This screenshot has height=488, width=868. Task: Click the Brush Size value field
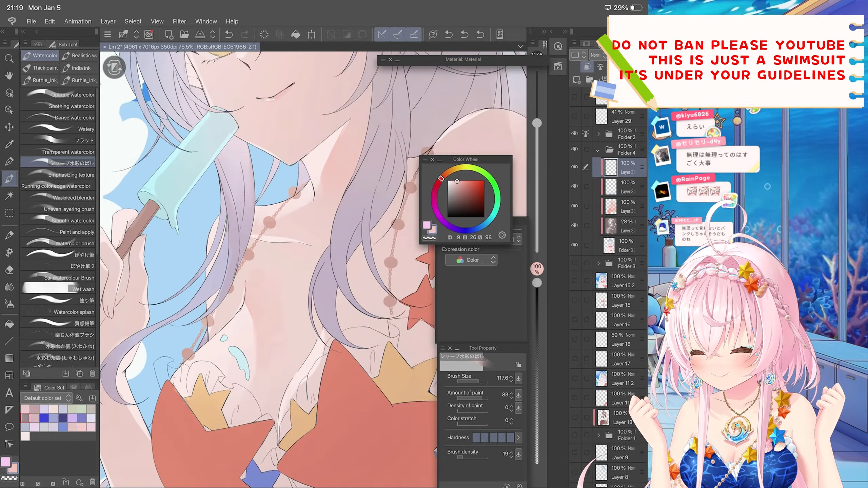502,378
